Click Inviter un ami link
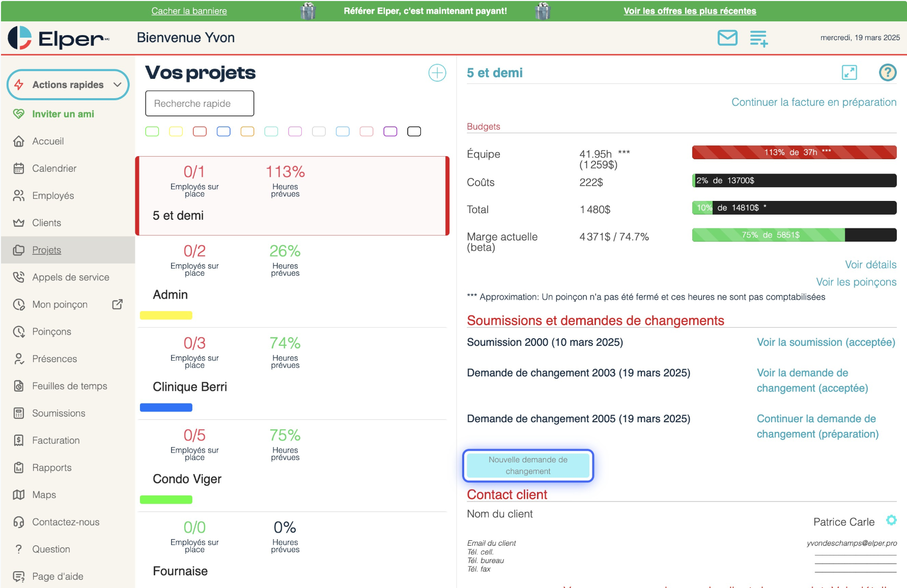907x588 pixels. pos(63,114)
